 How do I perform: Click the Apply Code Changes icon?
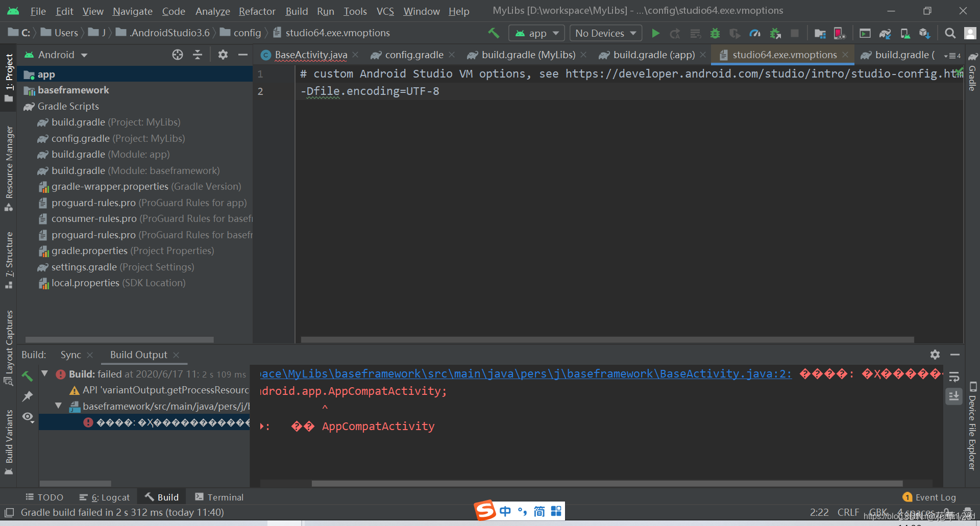[x=695, y=33]
